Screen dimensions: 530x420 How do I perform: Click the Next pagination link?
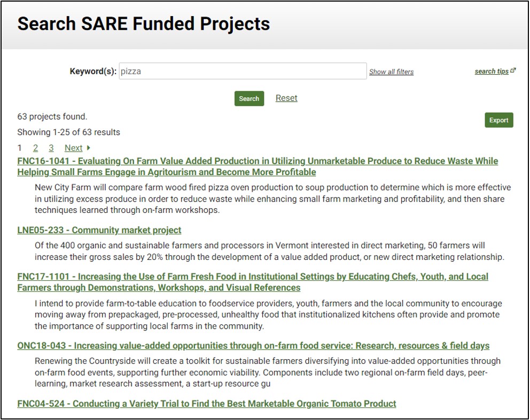tap(73, 148)
